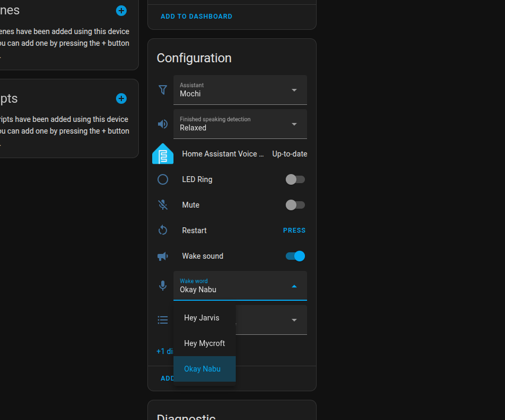Click ADD TO DASHBOARD link at top

[x=196, y=17]
